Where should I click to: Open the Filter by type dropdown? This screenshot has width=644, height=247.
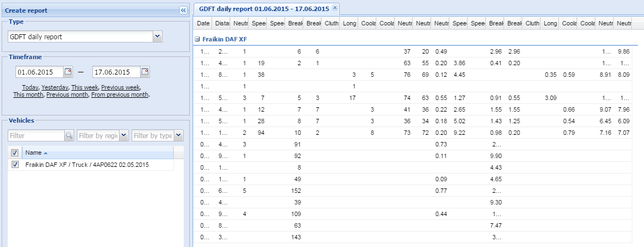(179, 135)
